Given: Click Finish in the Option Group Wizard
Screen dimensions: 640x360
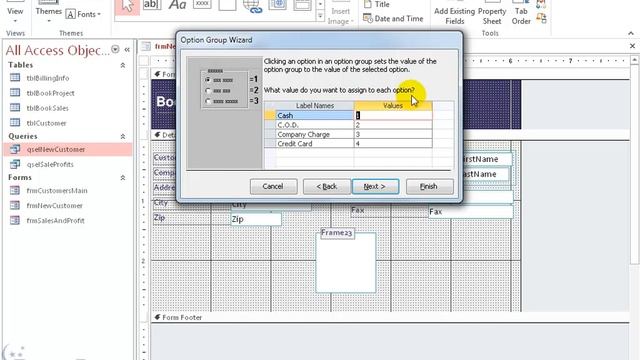Looking at the screenshot, I should point(429,187).
